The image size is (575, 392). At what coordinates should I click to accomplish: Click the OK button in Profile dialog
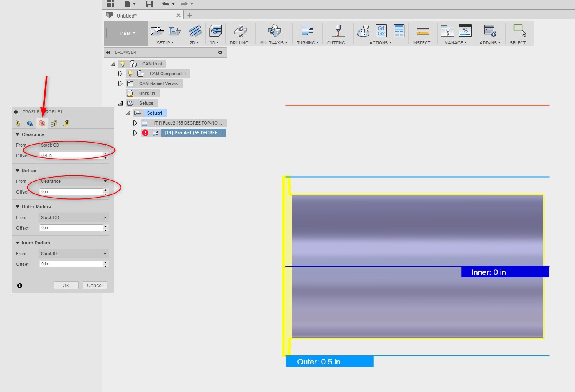tap(66, 286)
